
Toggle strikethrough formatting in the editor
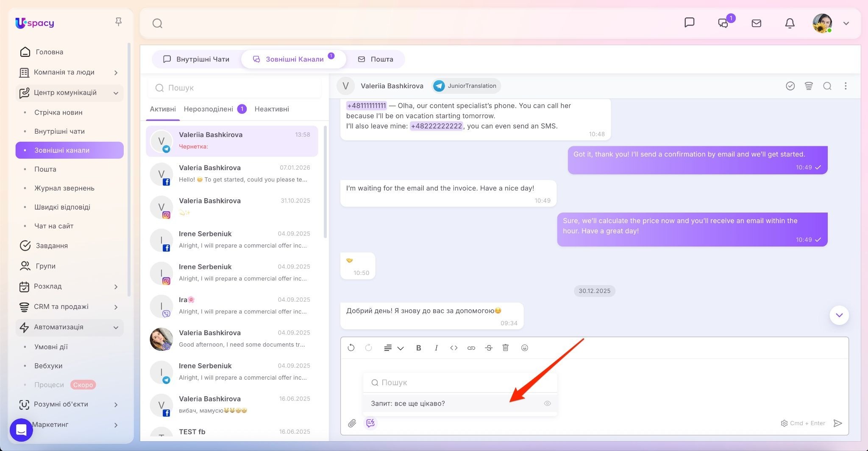489,348
